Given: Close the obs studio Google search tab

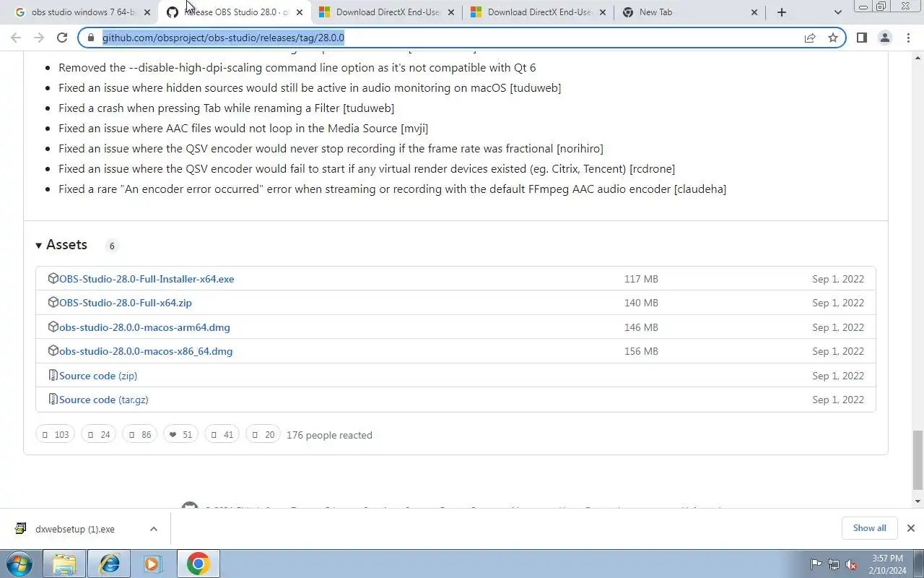Looking at the screenshot, I should tap(147, 12).
